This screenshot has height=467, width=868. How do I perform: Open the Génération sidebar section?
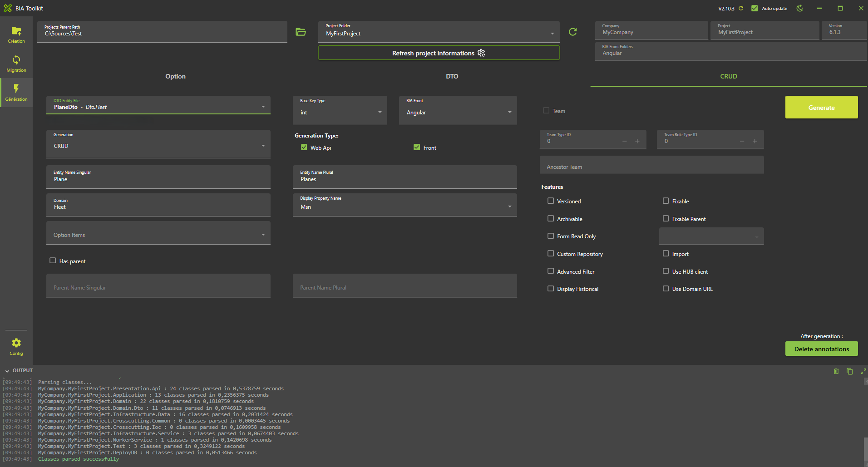(16, 93)
